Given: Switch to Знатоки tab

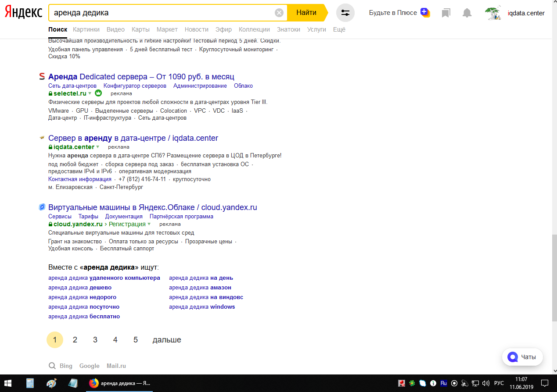Looking at the screenshot, I should 288,29.
